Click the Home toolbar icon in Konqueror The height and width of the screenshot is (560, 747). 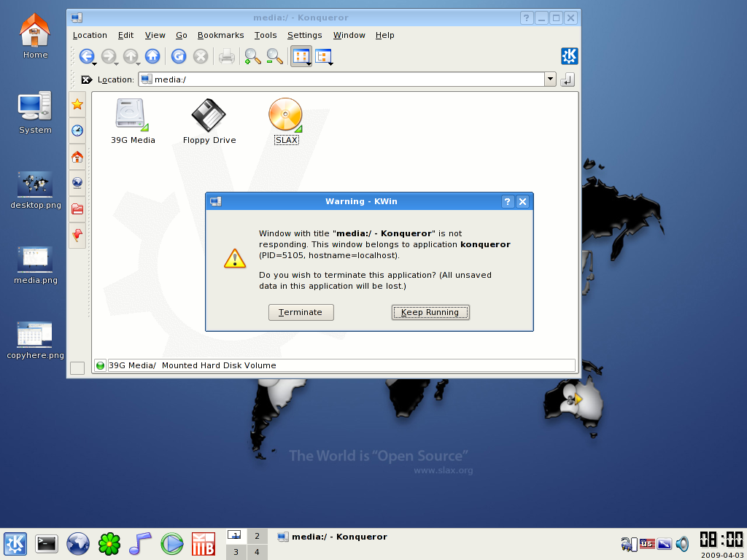tap(152, 56)
